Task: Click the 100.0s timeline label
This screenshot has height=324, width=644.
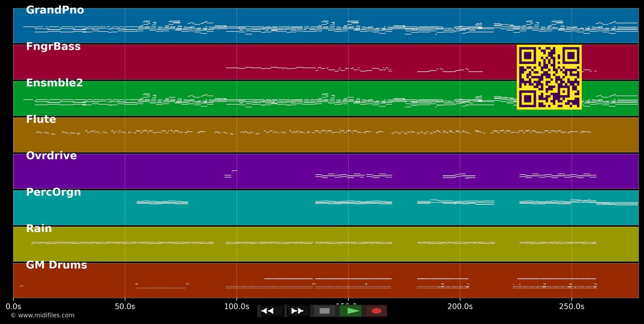Action: (237, 306)
